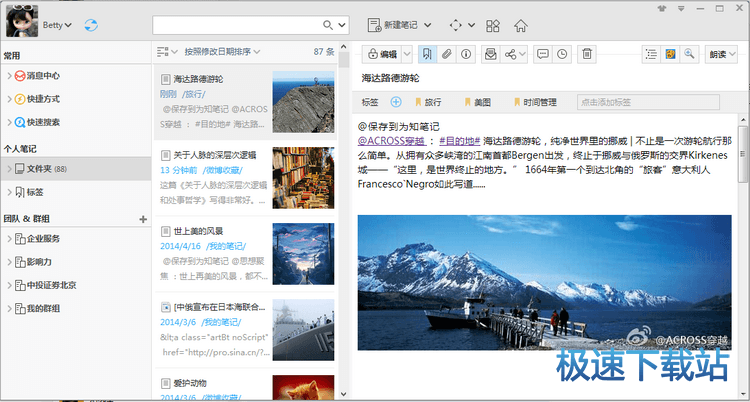Click the zoom magnifier icon in note toolbar

pyautogui.click(x=689, y=54)
